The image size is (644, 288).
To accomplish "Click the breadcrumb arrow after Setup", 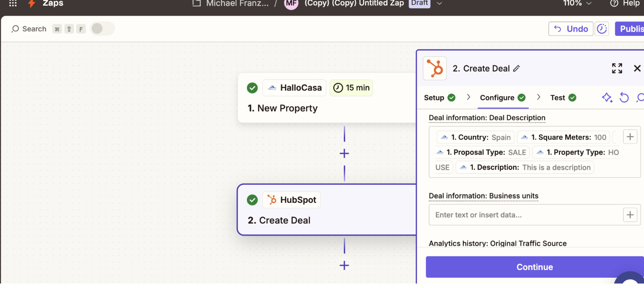I will (x=468, y=98).
